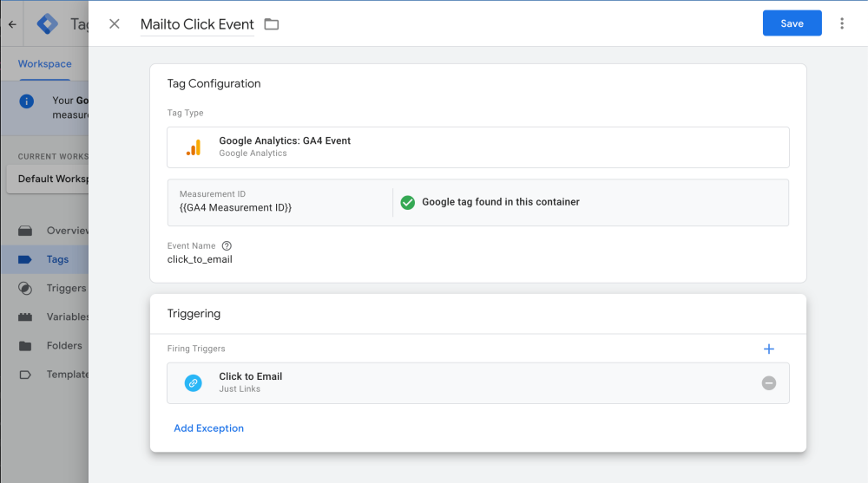Select the Google Analytics: GA4 Event tag type
868x483 pixels.
(477, 147)
